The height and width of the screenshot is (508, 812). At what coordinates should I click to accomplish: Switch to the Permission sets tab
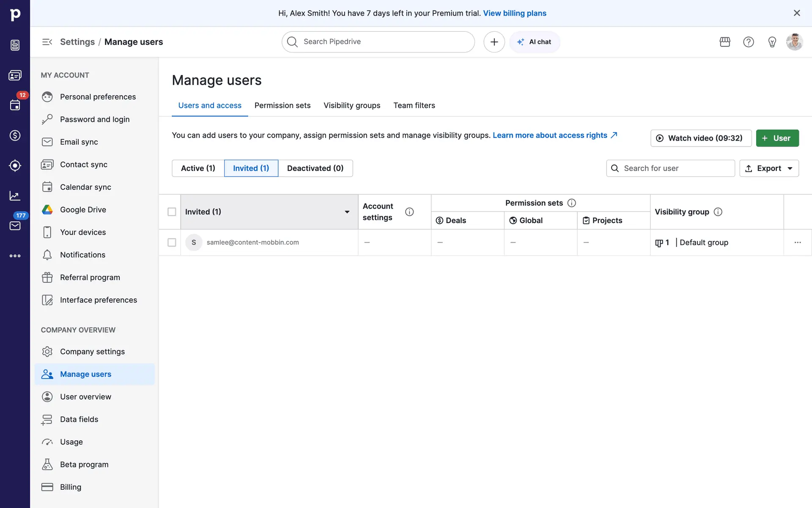click(282, 105)
